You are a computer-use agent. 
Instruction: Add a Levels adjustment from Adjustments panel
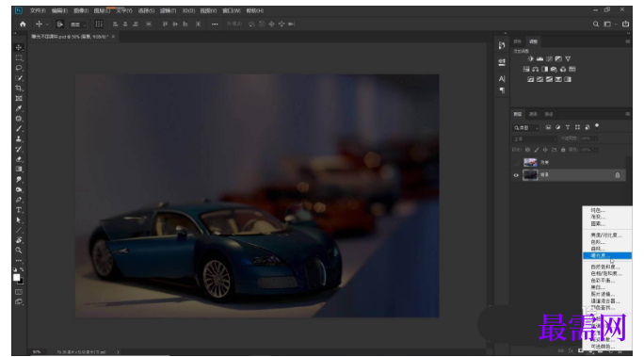click(539, 58)
